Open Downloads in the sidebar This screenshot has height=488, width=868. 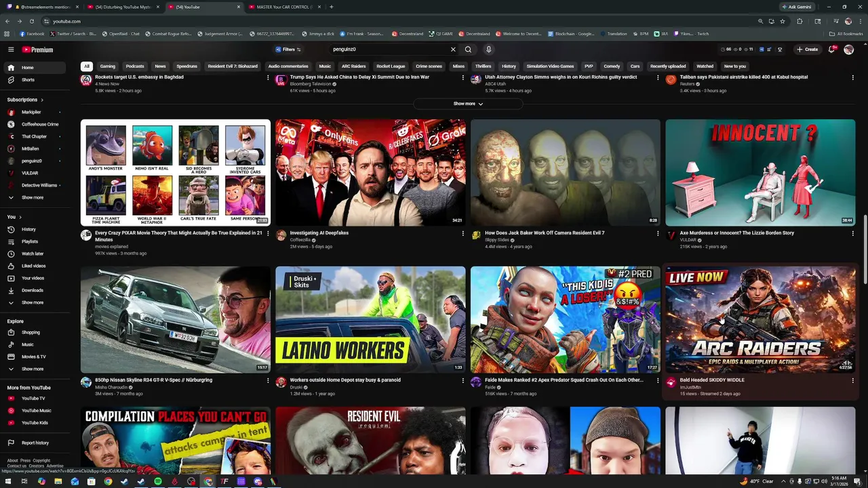[34, 291]
